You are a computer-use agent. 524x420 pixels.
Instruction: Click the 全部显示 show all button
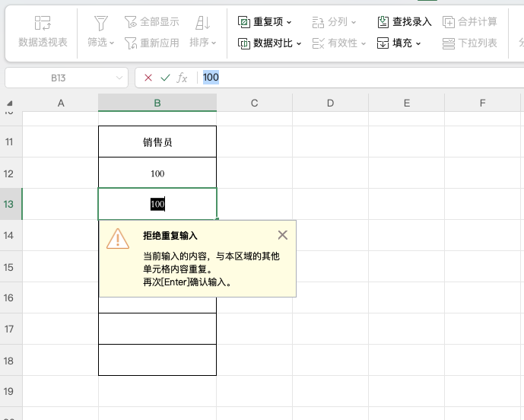click(151, 22)
